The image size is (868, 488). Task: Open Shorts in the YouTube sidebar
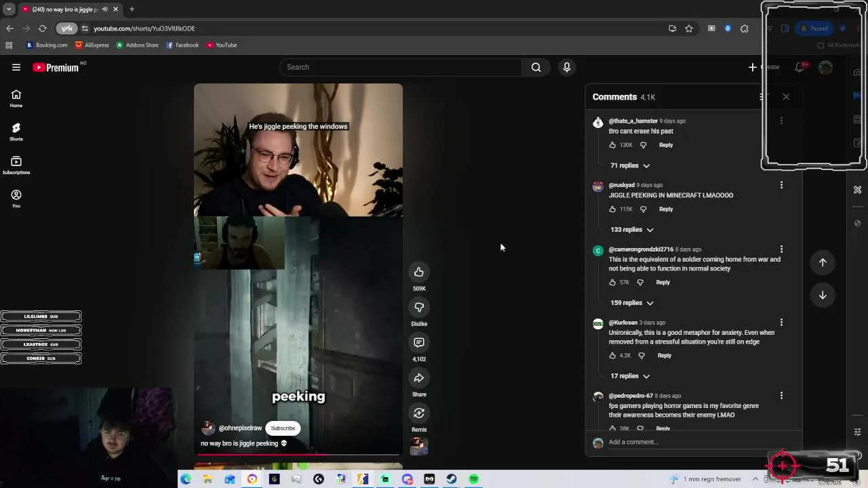(16, 132)
